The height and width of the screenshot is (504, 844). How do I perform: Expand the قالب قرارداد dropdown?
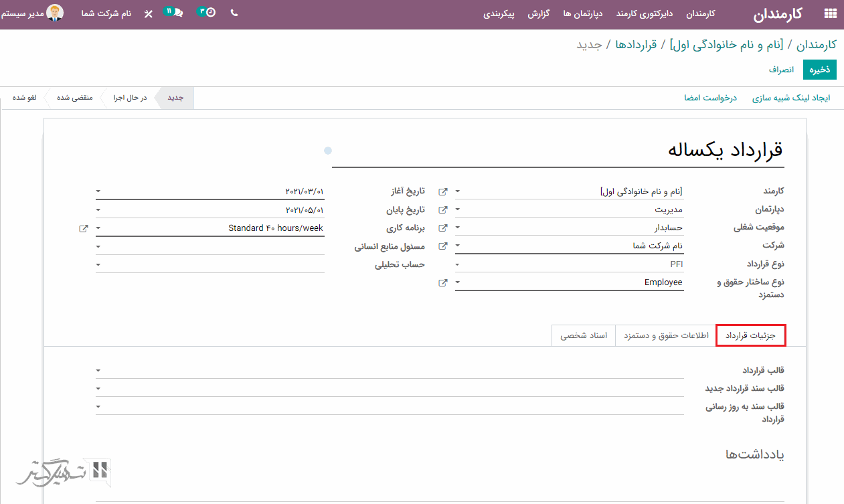click(x=98, y=370)
